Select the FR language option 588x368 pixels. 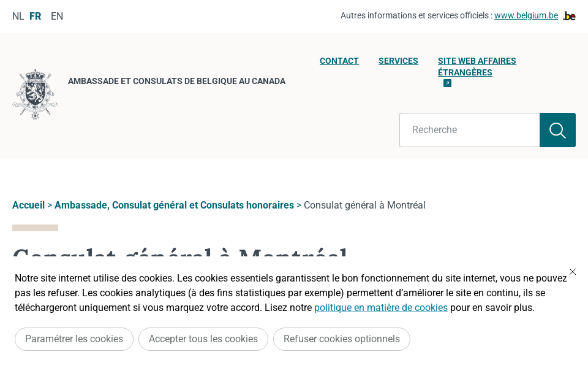click(35, 16)
